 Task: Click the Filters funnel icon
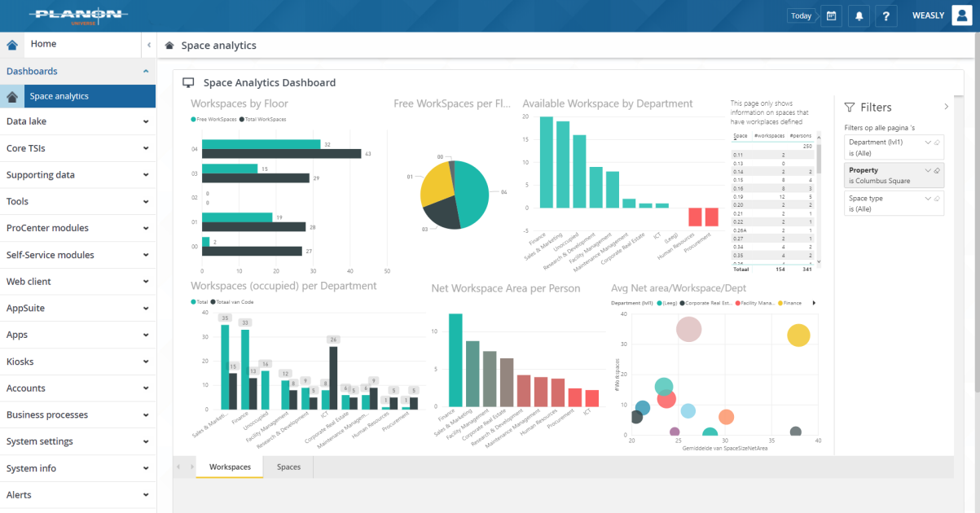(x=850, y=107)
